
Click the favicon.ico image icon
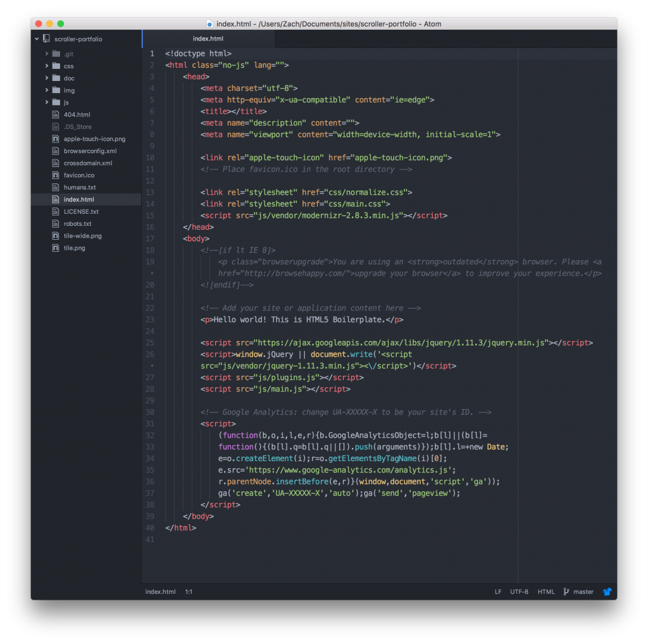(x=56, y=175)
